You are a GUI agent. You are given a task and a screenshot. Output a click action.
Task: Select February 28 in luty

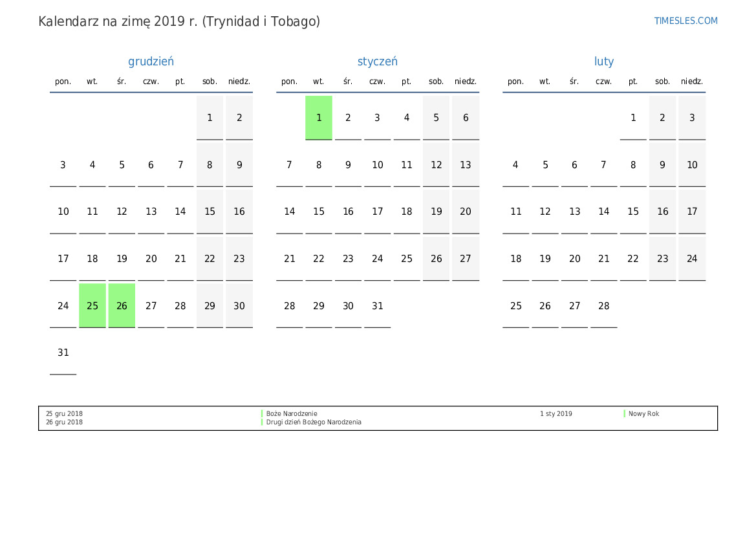pos(603,306)
